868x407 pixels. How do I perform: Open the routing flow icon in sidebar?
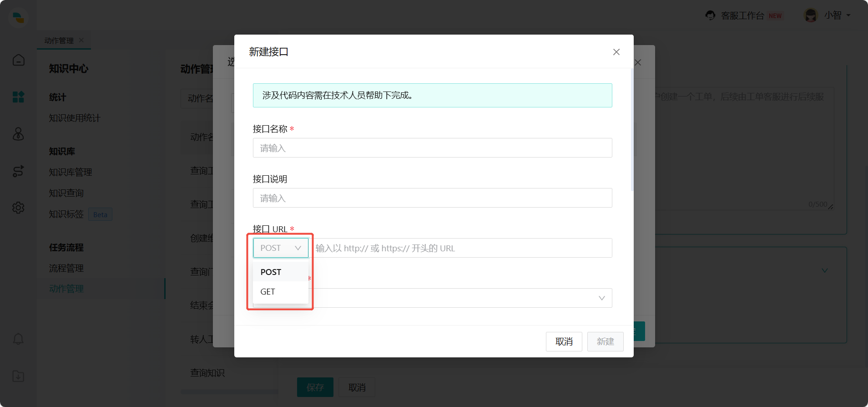click(x=18, y=171)
